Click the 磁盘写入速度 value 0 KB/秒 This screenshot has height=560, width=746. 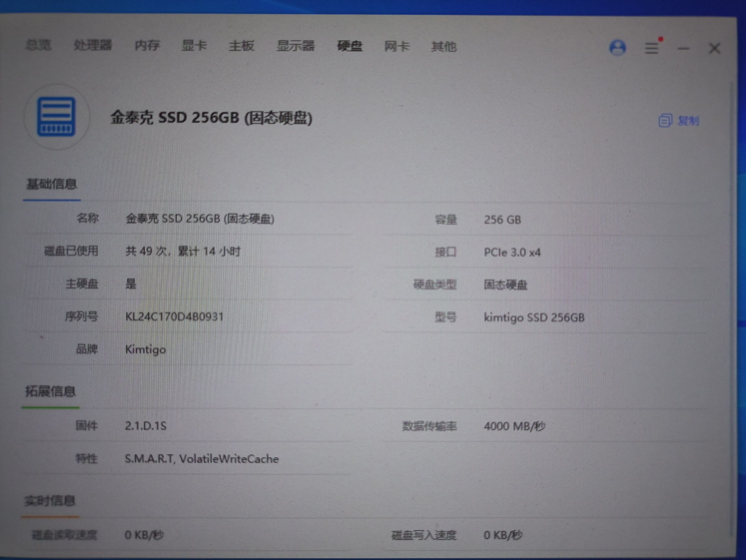pos(503,535)
